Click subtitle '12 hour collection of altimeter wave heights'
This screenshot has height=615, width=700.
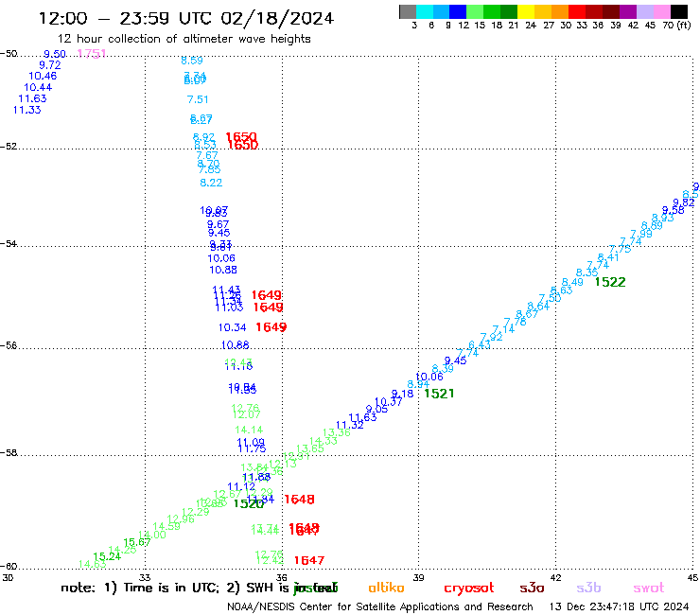click(x=184, y=39)
